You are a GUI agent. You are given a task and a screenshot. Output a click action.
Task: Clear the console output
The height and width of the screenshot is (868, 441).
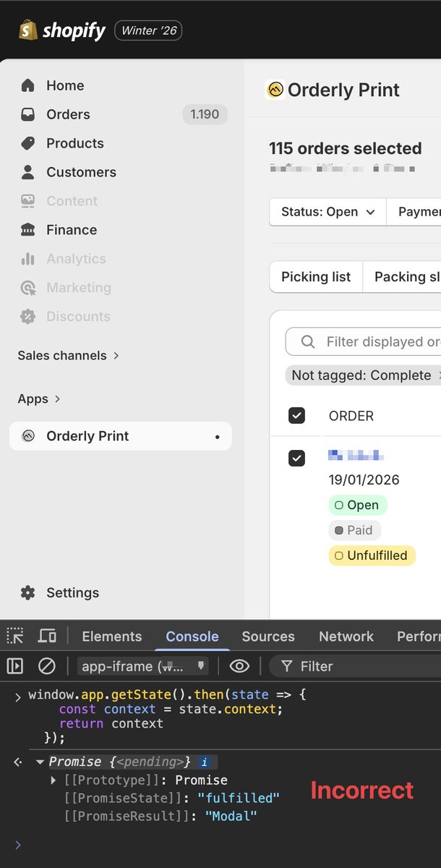click(x=47, y=666)
